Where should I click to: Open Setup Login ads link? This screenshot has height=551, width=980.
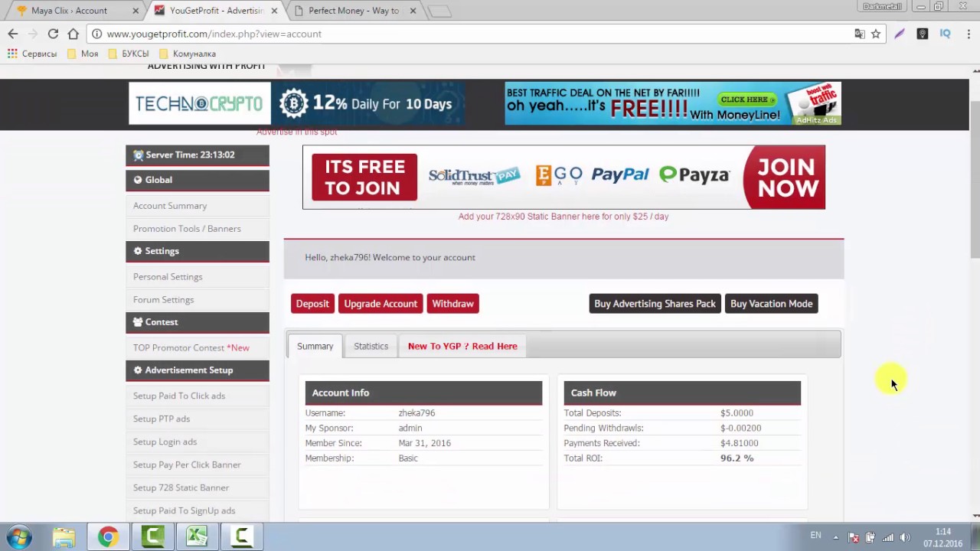coord(165,442)
